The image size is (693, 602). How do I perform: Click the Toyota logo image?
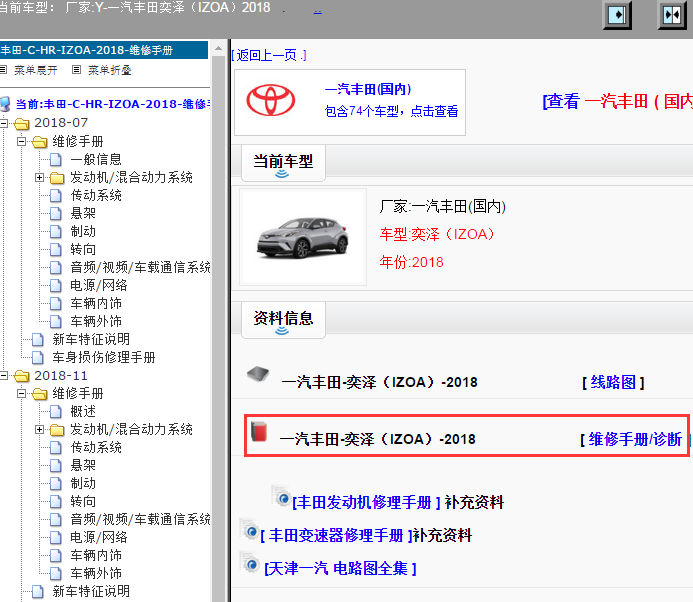click(270, 100)
